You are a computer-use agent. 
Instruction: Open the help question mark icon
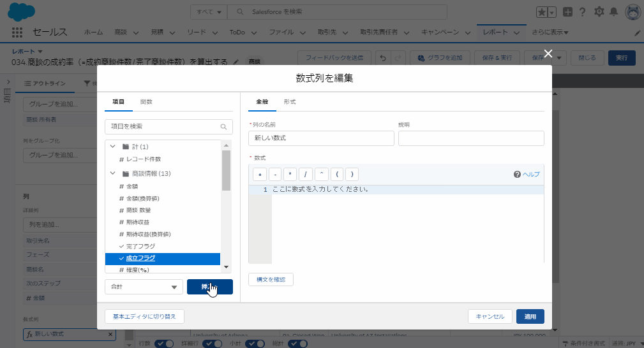582,12
